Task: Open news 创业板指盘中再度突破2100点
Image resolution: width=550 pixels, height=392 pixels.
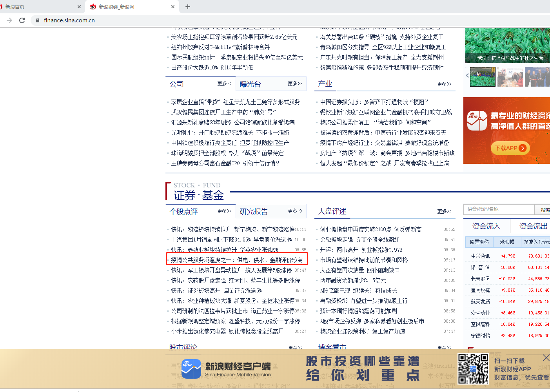Action: point(370,229)
